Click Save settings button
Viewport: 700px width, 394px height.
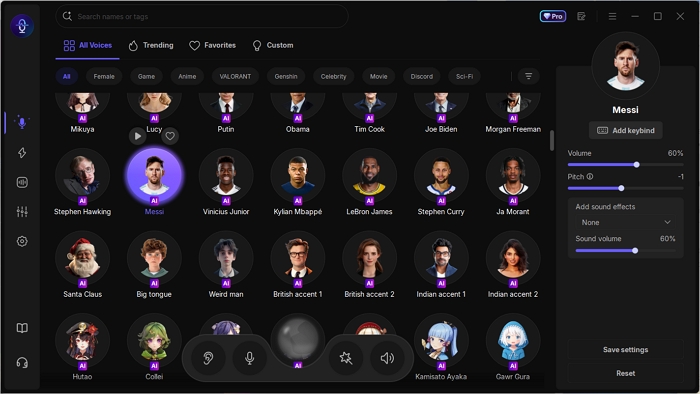[x=625, y=350]
